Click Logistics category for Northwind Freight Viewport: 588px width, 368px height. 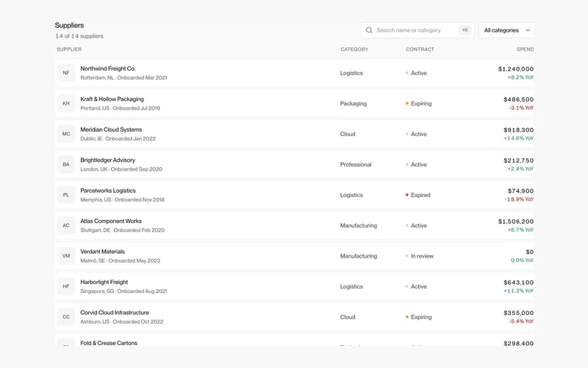pos(351,73)
